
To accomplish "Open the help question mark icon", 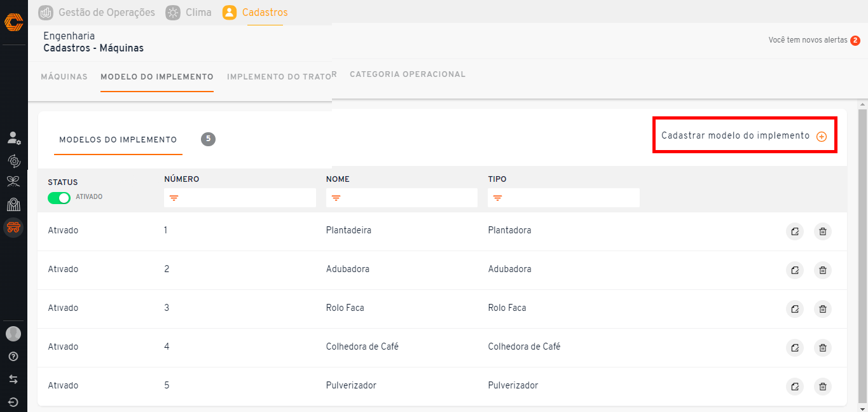I will click(13, 357).
